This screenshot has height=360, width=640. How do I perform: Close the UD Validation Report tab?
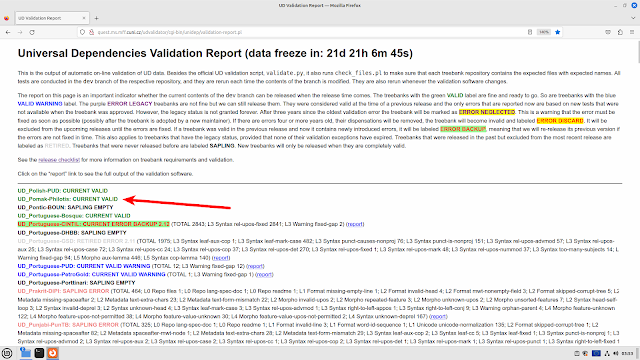pos(84,18)
